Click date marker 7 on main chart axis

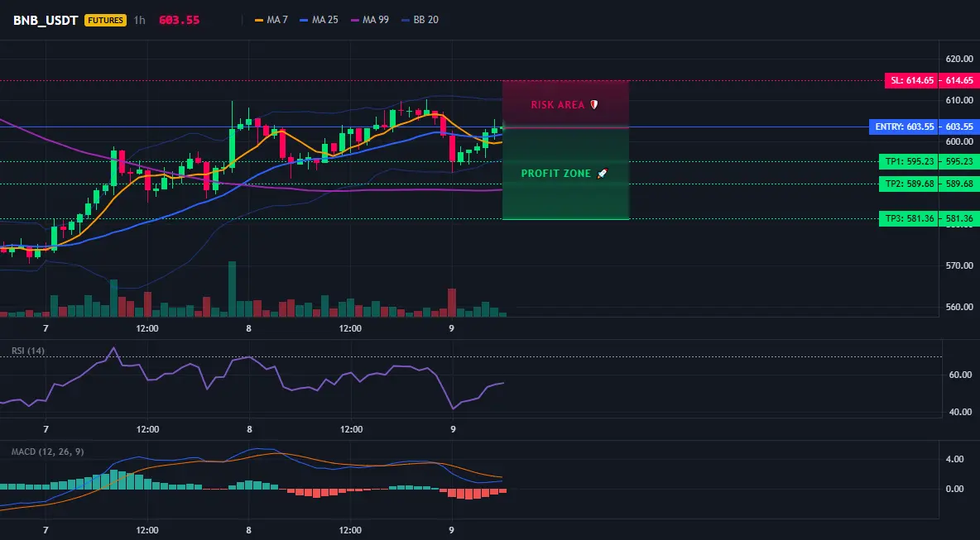coord(46,327)
